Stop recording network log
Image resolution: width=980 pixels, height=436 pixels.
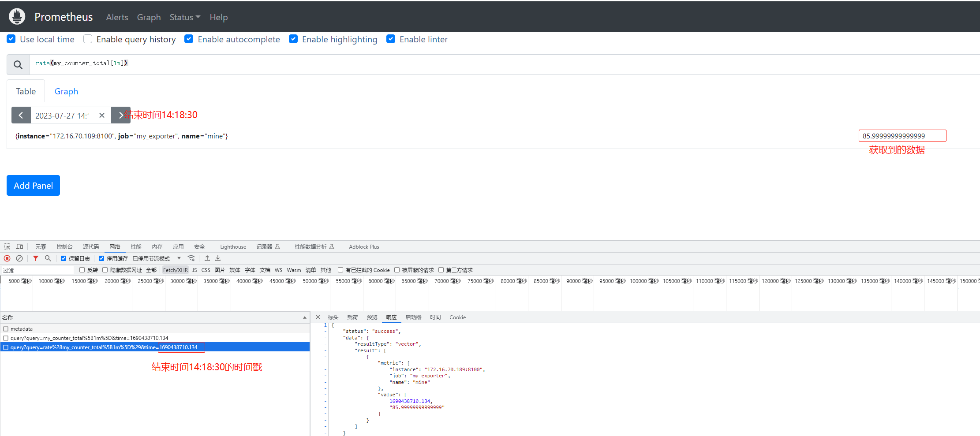pyautogui.click(x=7, y=258)
